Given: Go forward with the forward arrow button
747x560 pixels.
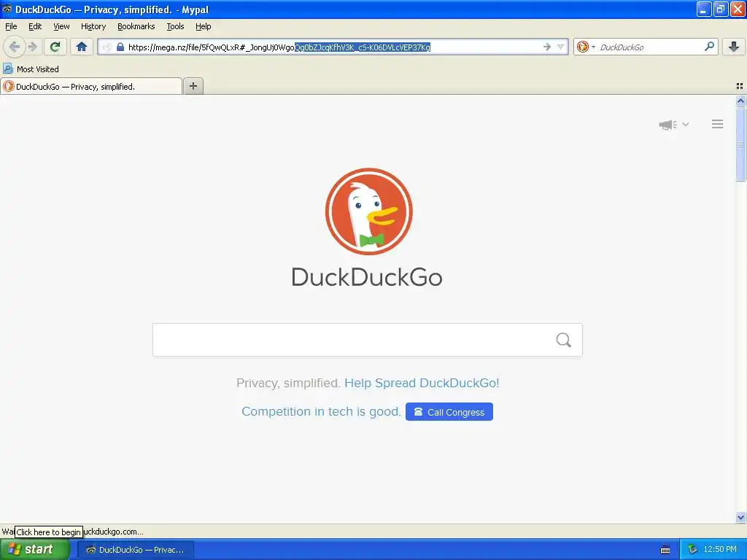Looking at the screenshot, I should [32, 47].
